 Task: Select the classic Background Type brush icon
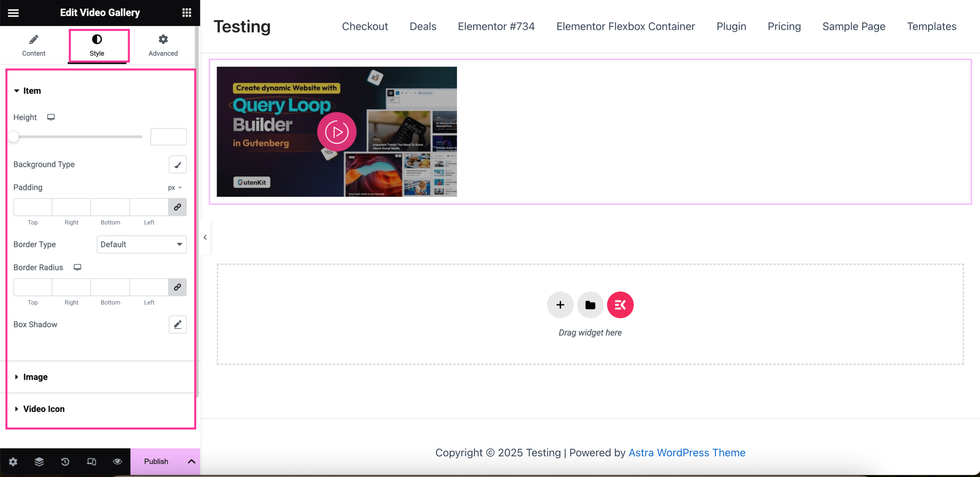(178, 165)
